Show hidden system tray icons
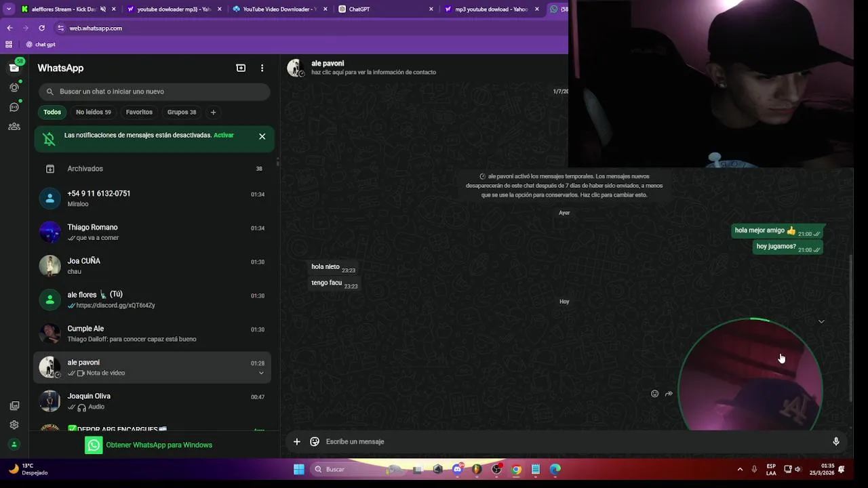 [x=740, y=469]
